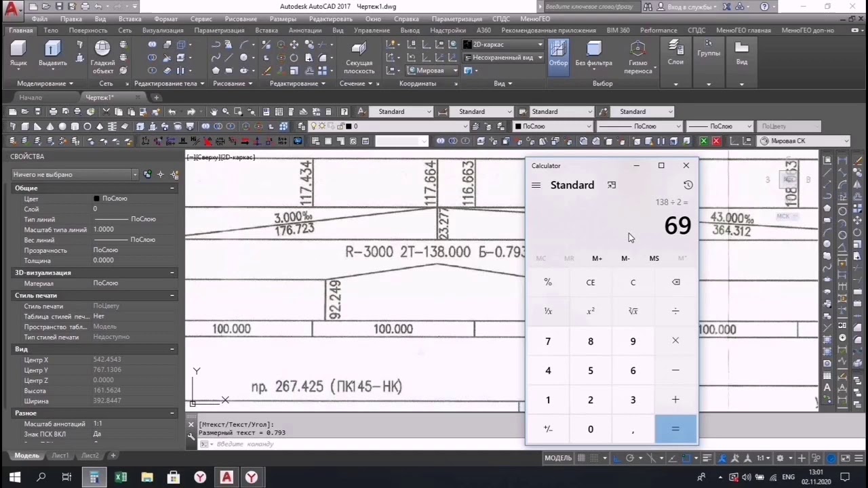The width and height of the screenshot is (868, 488).
Task: Switch to the Начало document tab
Action: pyautogui.click(x=31, y=98)
